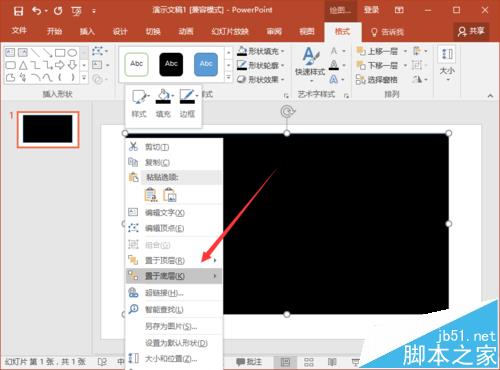Click the spell check icon in status bar
500x370 pixels.
point(102,362)
